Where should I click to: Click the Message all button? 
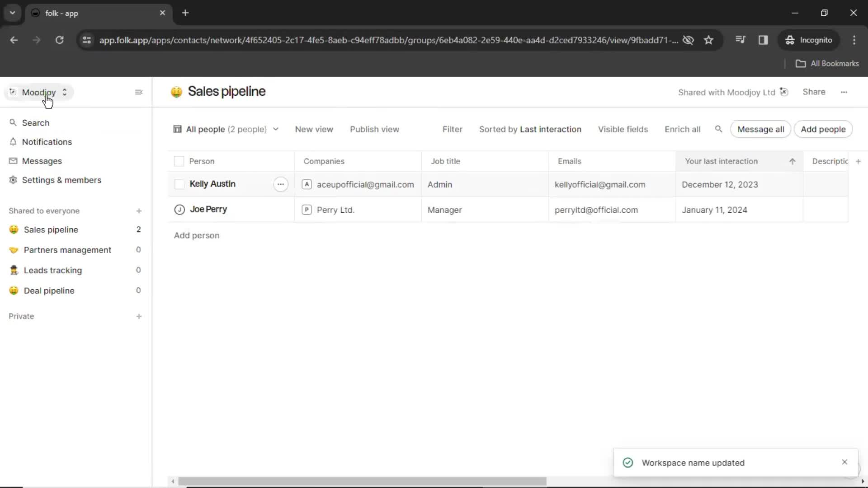pos(761,129)
